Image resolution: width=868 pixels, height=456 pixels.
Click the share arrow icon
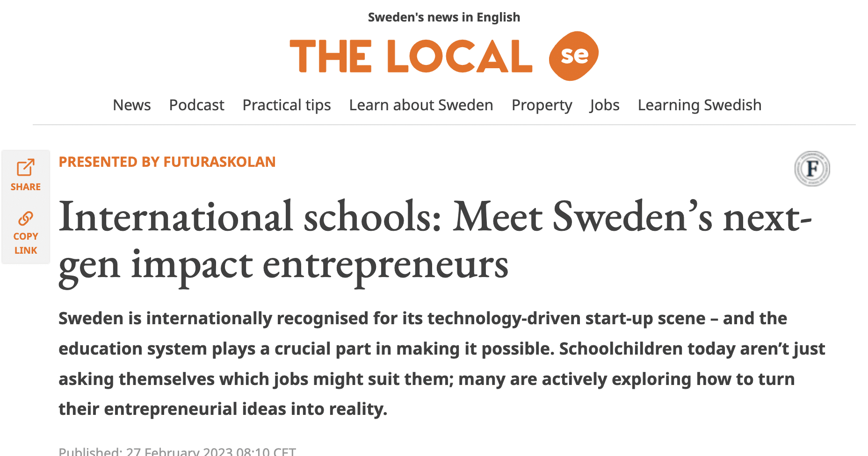tap(26, 168)
